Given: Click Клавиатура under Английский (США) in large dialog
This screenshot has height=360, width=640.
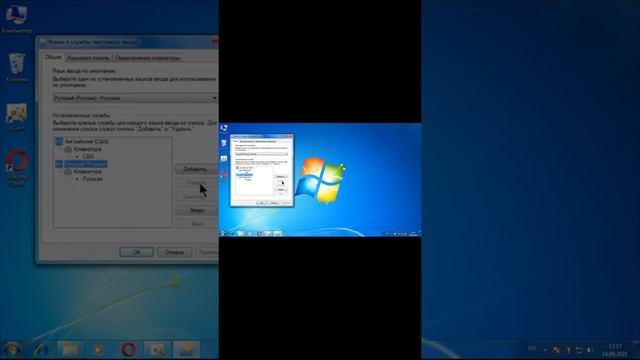Looking at the screenshot, I should click(x=87, y=149).
